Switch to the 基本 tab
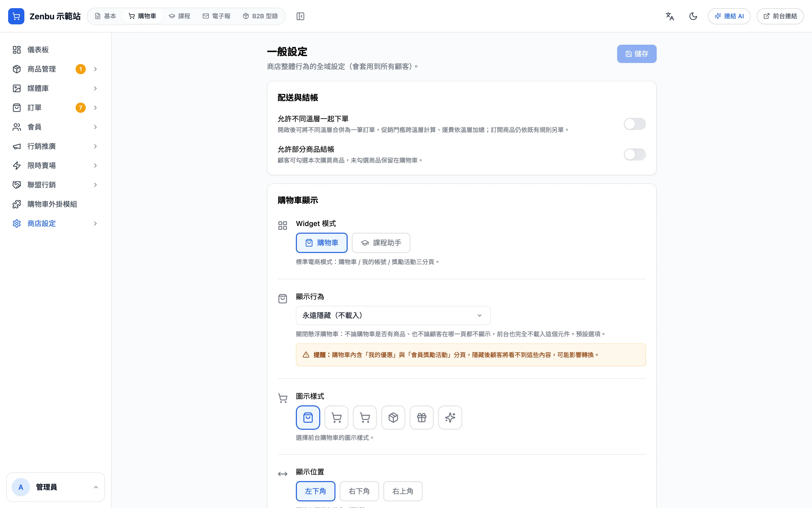The image size is (812, 508). click(x=105, y=16)
